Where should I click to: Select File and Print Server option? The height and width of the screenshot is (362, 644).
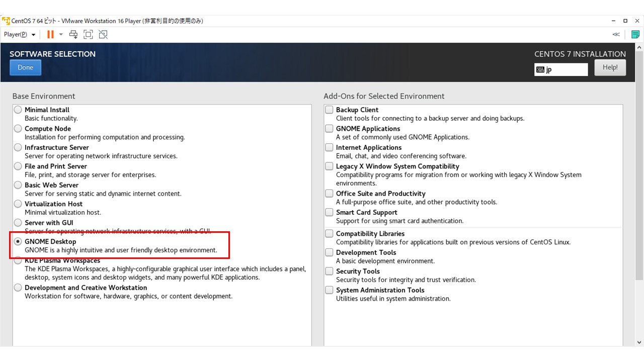[18, 166]
